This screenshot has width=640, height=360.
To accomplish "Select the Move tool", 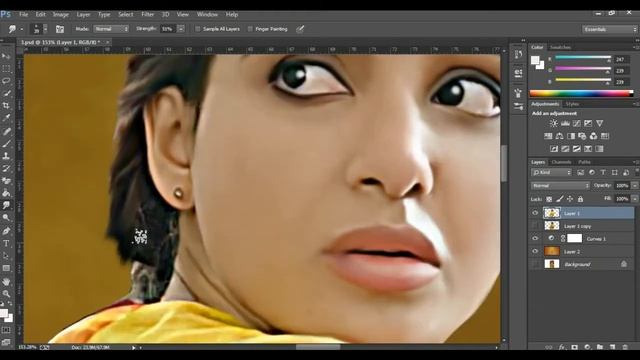I will (6, 56).
